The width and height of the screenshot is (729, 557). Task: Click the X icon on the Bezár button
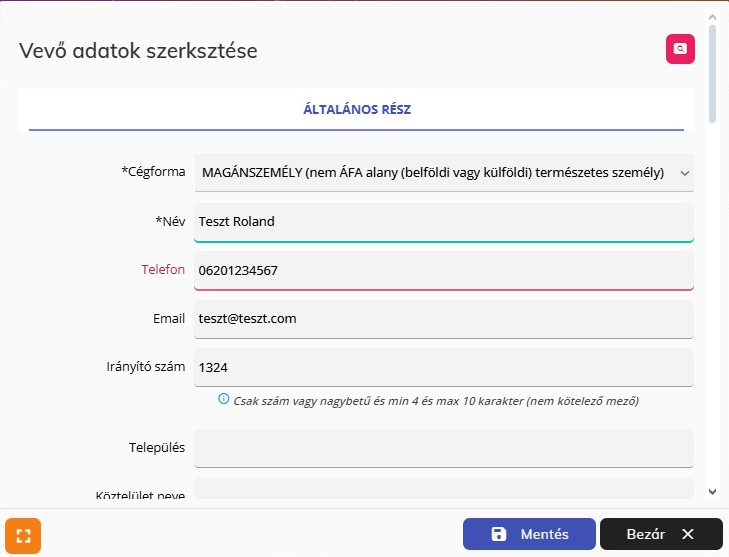[x=687, y=534]
